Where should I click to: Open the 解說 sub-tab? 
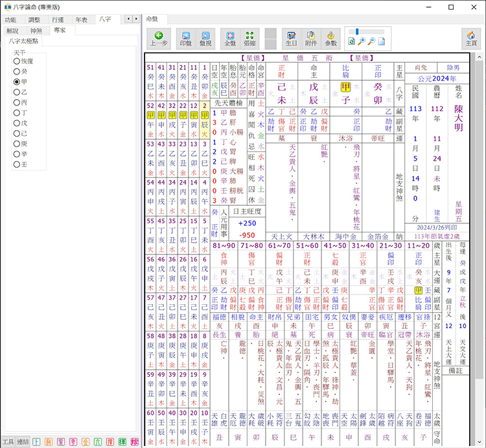13,30
